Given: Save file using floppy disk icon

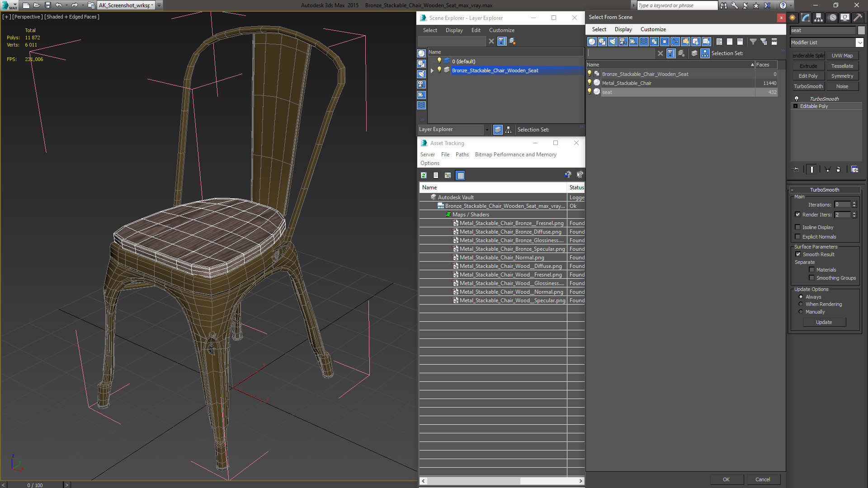Looking at the screenshot, I should pos(47,5).
